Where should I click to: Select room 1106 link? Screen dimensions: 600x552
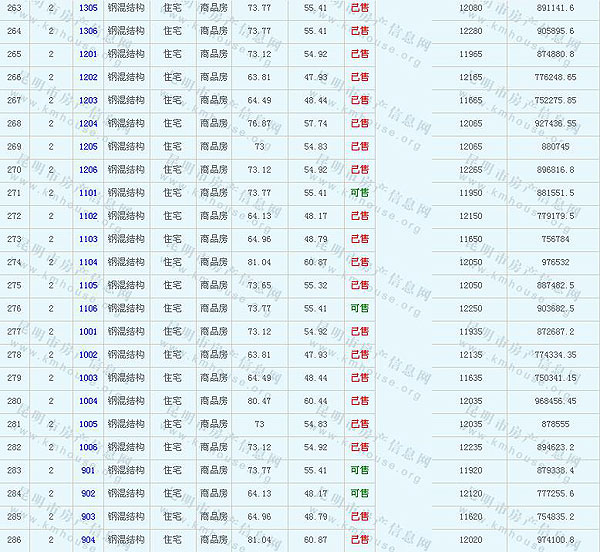click(88, 308)
